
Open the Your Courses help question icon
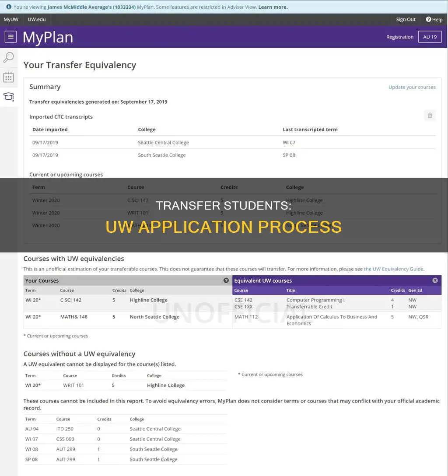[226, 280]
